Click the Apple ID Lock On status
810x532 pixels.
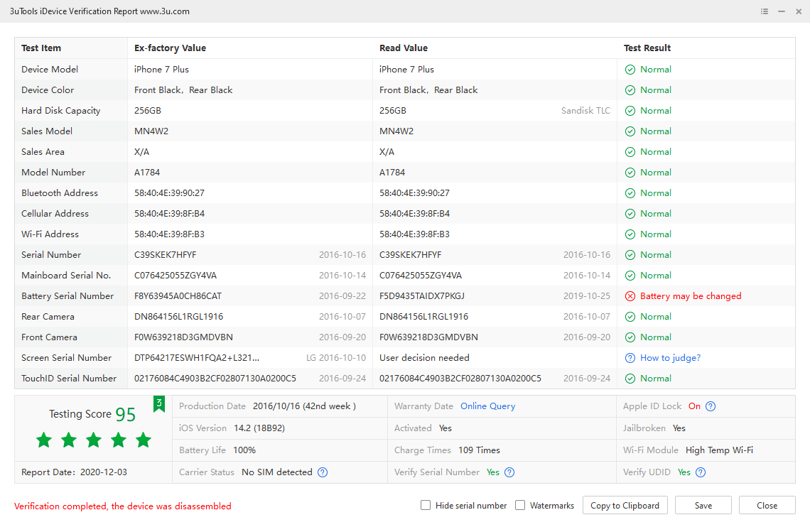[x=694, y=406]
